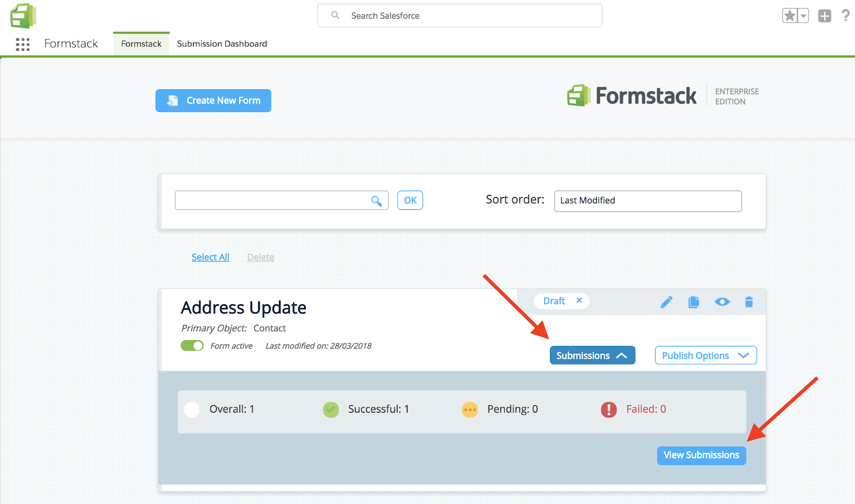The width and height of the screenshot is (855, 504).
Task: Click the Favorites star icon
Action: click(790, 16)
